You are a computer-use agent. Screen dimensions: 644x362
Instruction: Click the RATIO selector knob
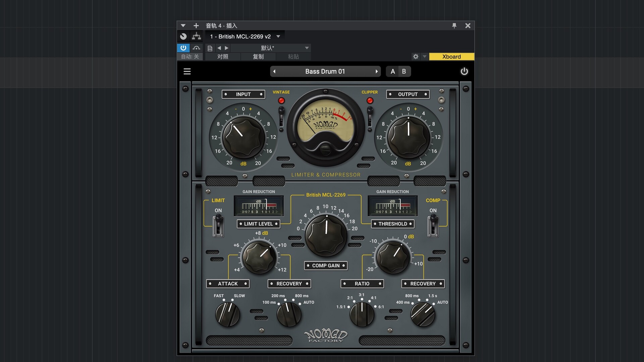pyautogui.click(x=362, y=314)
